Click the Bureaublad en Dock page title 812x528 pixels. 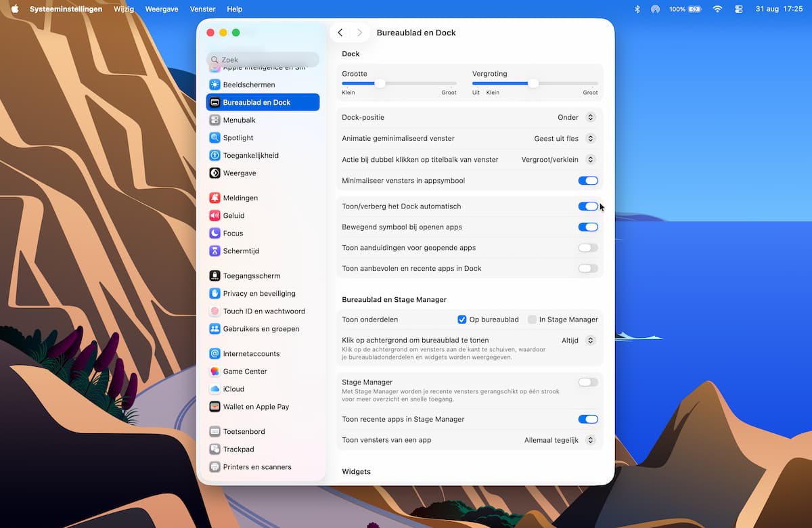[416, 32]
